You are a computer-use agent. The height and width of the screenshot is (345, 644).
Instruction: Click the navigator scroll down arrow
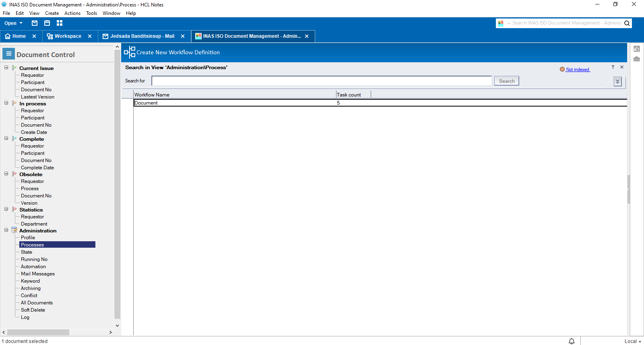117,326
